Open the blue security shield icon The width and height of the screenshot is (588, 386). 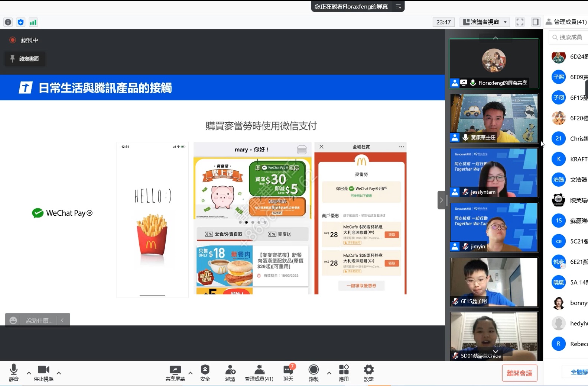pos(21,22)
